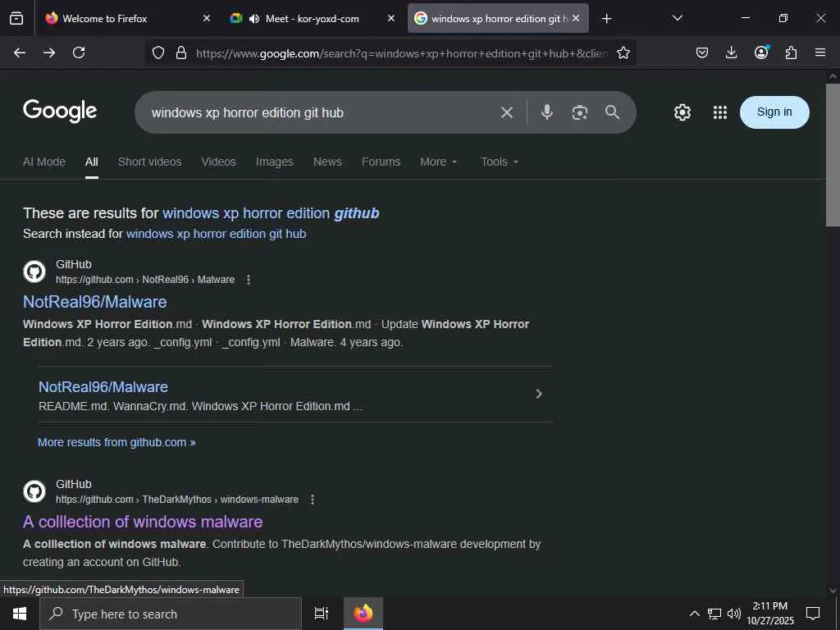The image size is (840, 630).
Task: Open options for NotReal96 Malware result
Action: [249, 280]
